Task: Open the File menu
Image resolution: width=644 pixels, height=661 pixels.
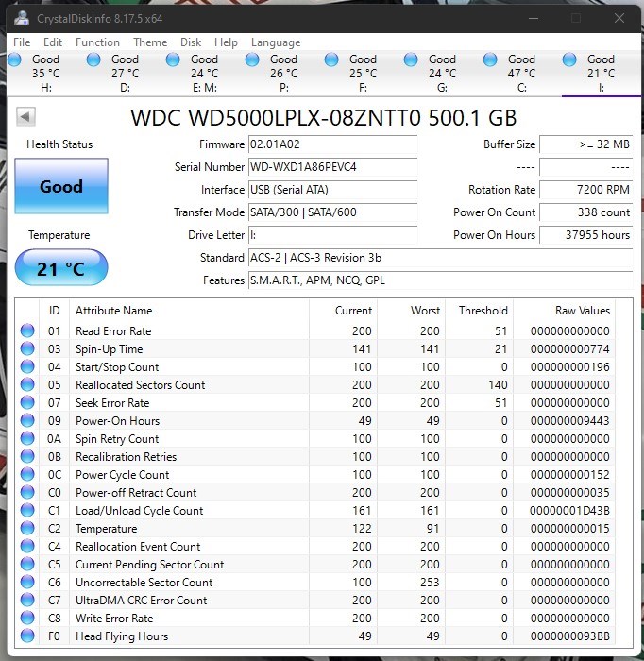Action: (22, 42)
